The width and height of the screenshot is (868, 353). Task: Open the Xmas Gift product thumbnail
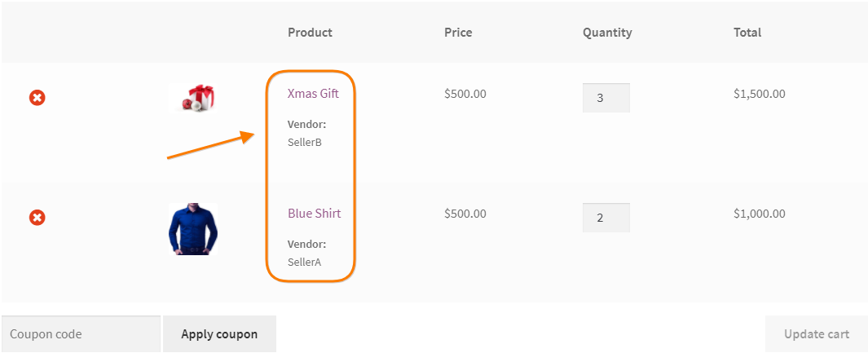tap(192, 98)
